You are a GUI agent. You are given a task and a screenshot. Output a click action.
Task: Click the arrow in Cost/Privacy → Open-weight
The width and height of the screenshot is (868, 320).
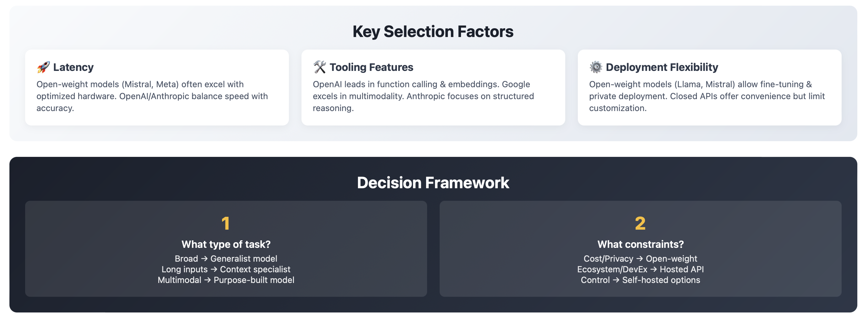pyautogui.click(x=640, y=259)
